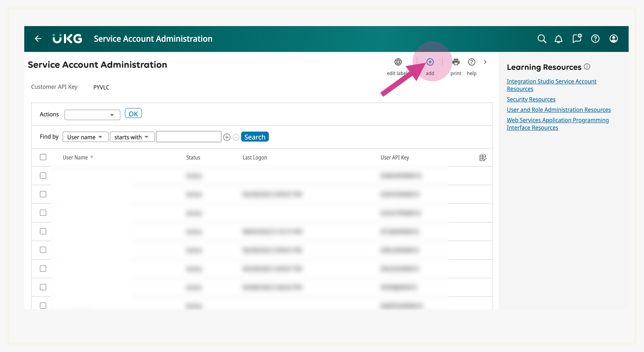
Task: Open the Actions dropdown
Action: 92,115
